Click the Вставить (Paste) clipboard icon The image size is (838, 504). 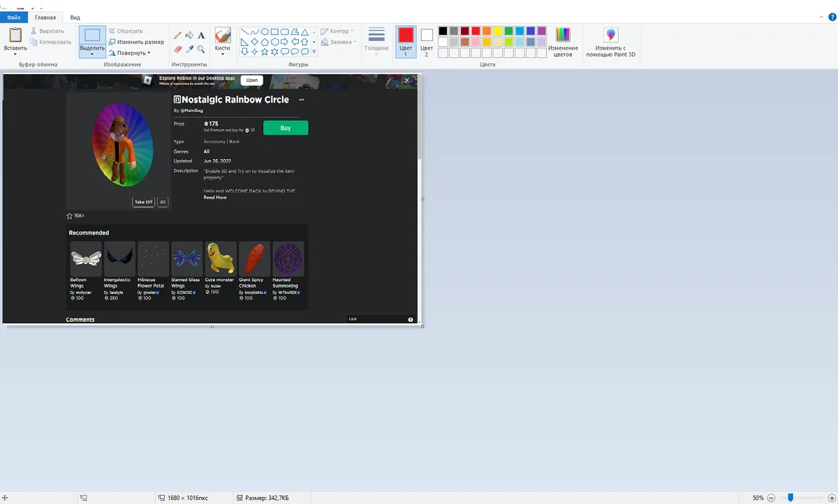click(15, 35)
